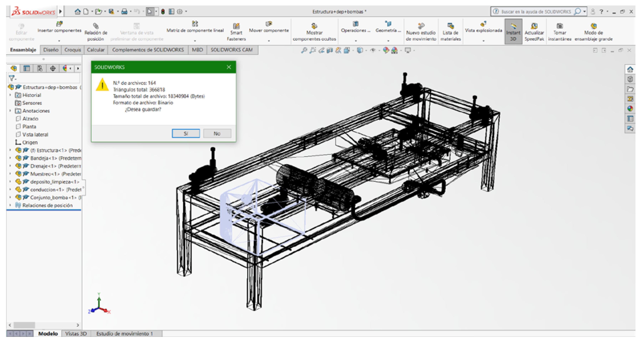Expand the Bandeja<1> tree node
This screenshot has width=644, height=341.
click(x=10, y=158)
